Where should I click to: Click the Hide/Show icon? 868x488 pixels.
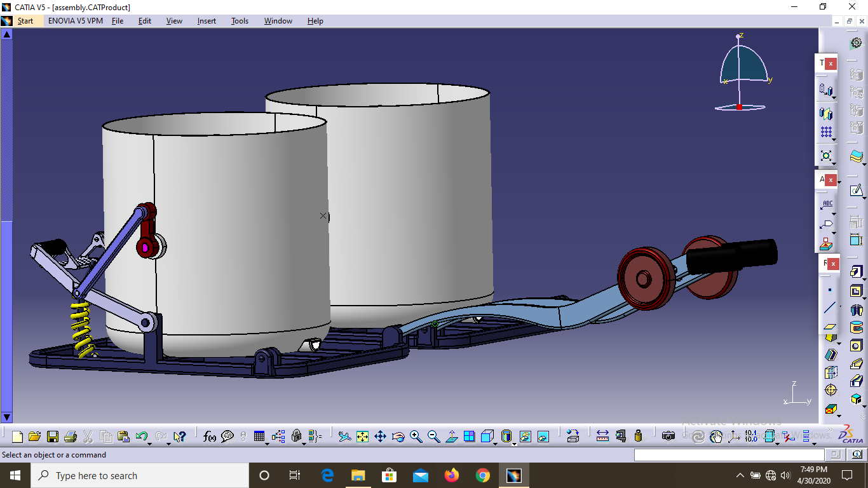coord(526,437)
